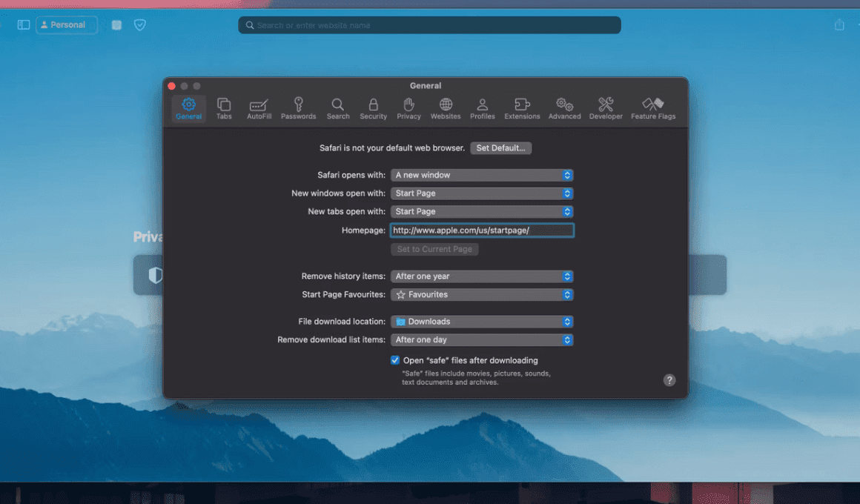Go to the Search settings pane
Screen dimensions: 860x504
(338, 109)
